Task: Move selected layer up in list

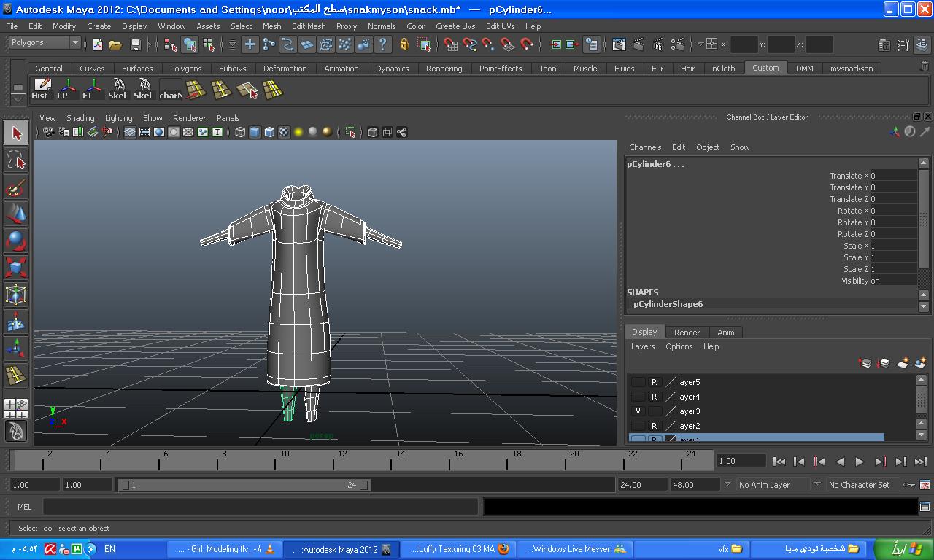Action: (x=865, y=362)
